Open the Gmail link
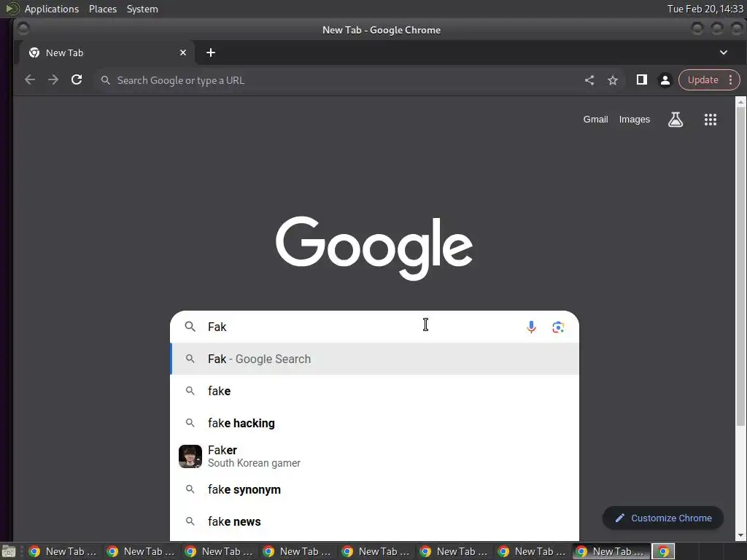The image size is (747, 560). (x=595, y=120)
